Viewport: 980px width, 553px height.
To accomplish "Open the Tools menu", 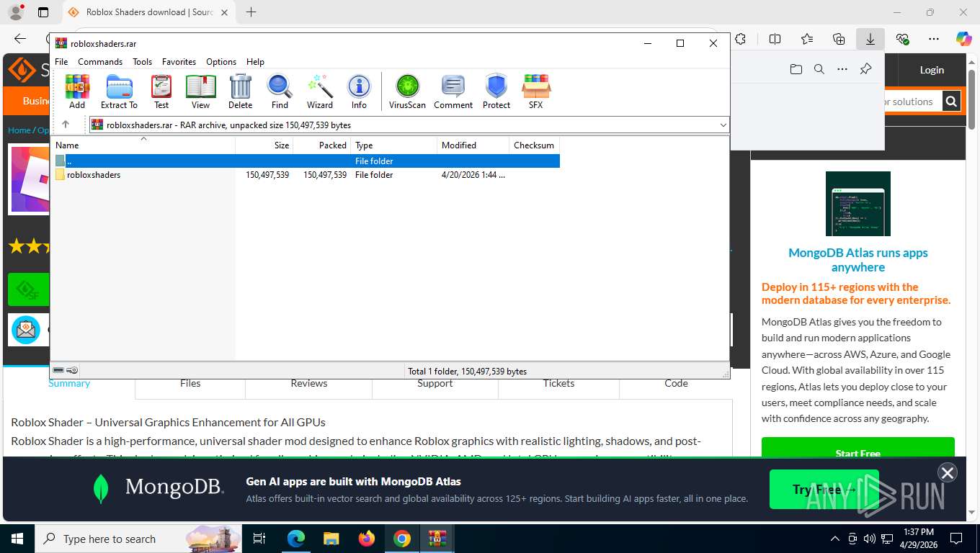I will point(142,62).
